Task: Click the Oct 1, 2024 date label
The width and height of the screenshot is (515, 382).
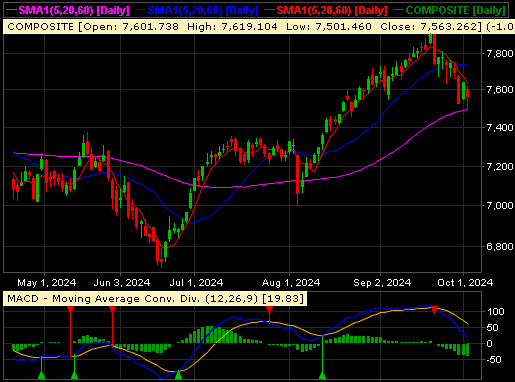Action: coord(465,283)
